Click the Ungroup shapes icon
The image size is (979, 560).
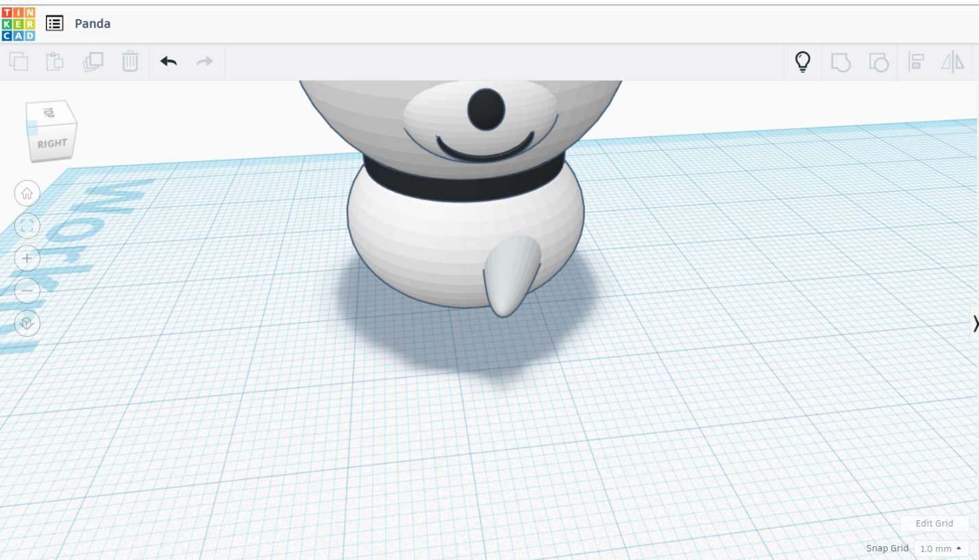tap(879, 62)
